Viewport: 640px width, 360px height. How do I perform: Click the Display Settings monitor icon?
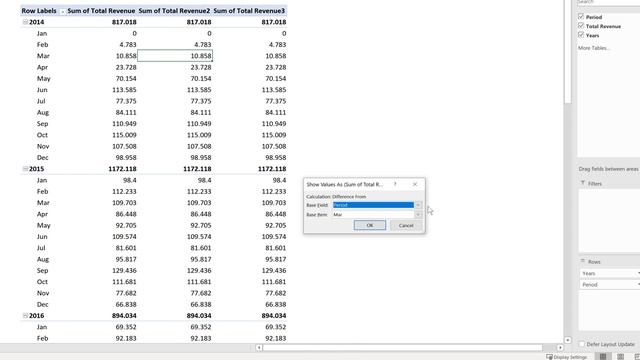point(549,357)
